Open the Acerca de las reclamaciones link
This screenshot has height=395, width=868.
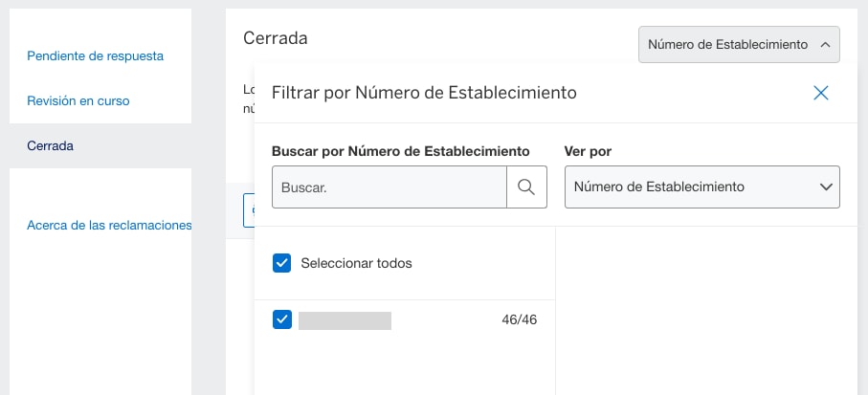tap(109, 226)
